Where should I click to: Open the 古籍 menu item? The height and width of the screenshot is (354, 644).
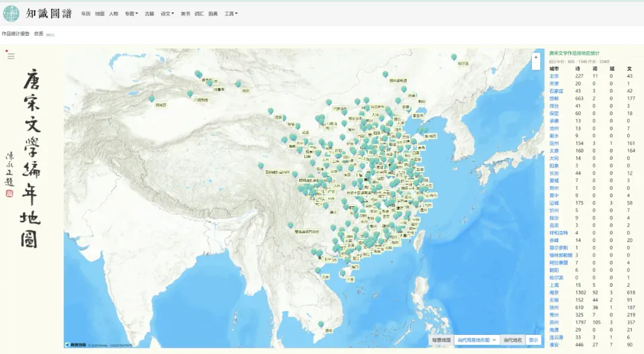pos(149,14)
